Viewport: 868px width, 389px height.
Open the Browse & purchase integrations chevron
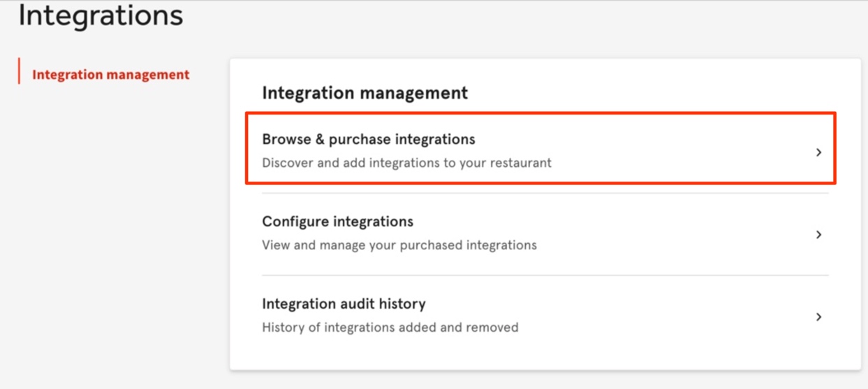[818, 152]
